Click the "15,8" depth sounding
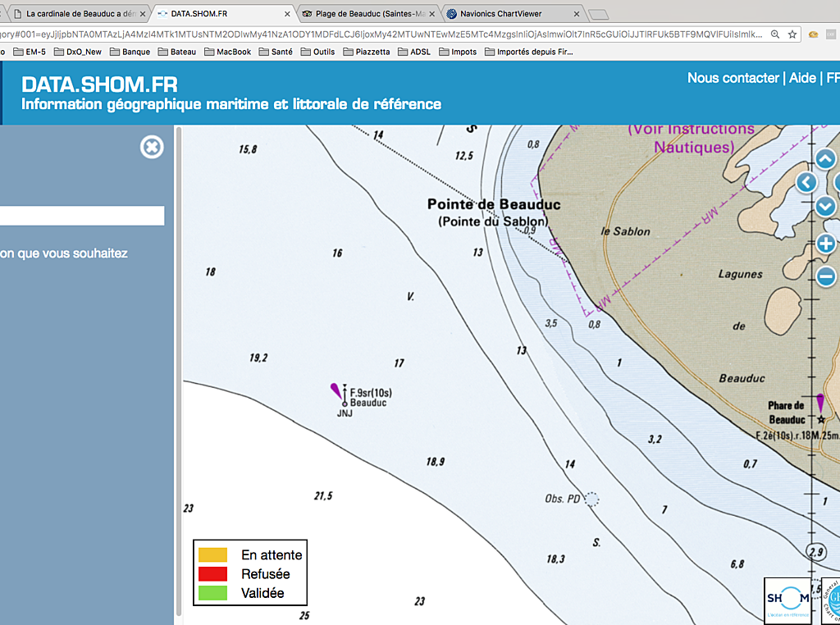Image resolution: width=840 pixels, height=625 pixels. point(248,149)
